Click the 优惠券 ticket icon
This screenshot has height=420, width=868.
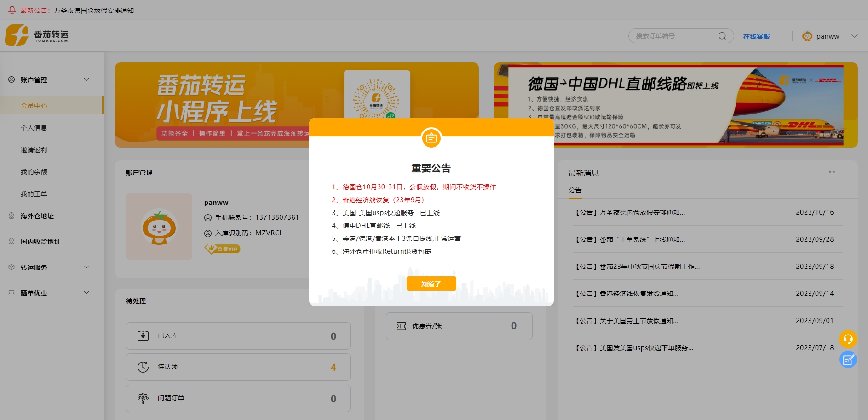coord(401,326)
